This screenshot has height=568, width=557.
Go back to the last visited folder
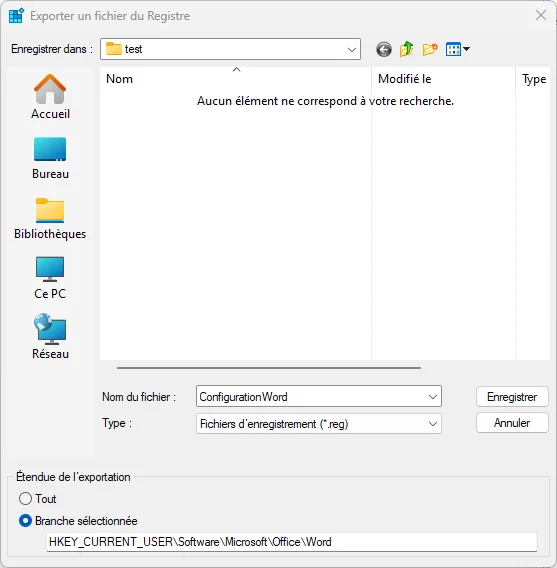tap(384, 49)
